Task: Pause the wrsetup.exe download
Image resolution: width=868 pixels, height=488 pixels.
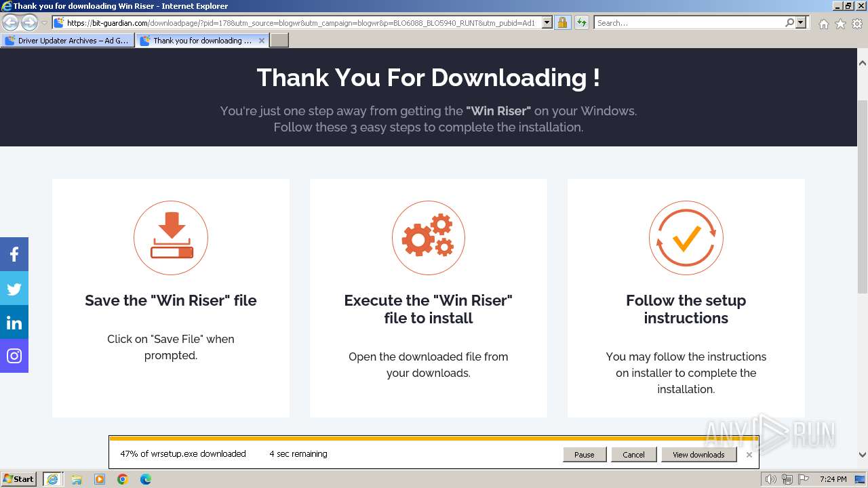Action: pyautogui.click(x=585, y=455)
